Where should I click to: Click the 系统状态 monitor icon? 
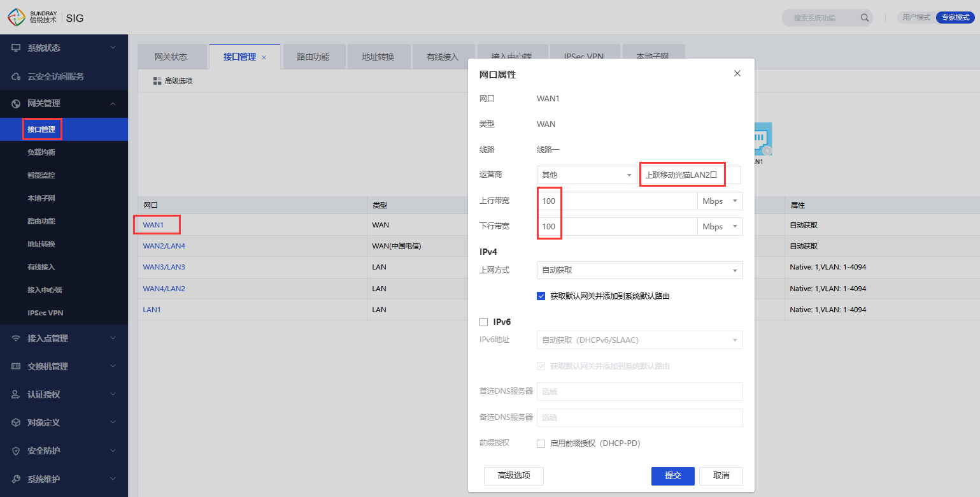click(x=16, y=48)
